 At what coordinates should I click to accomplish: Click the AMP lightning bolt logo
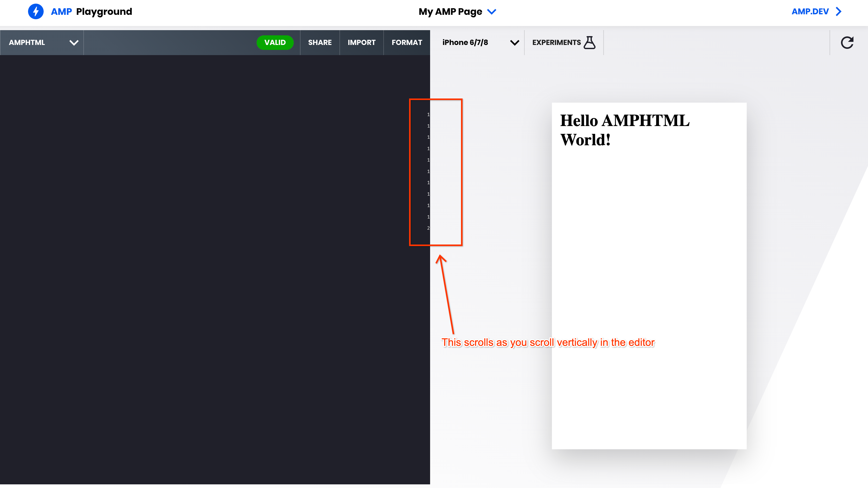36,11
